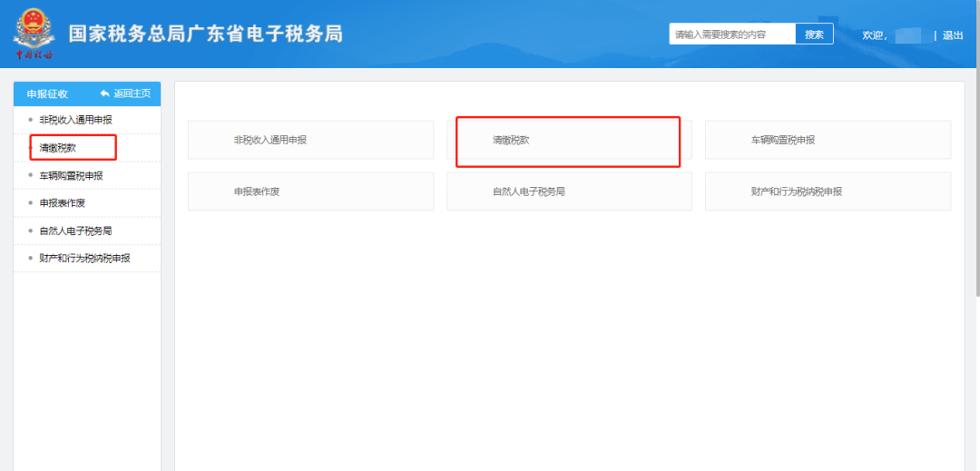Open the 申报表作废 card
This screenshot has height=471, width=980.
tap(310, 191)
